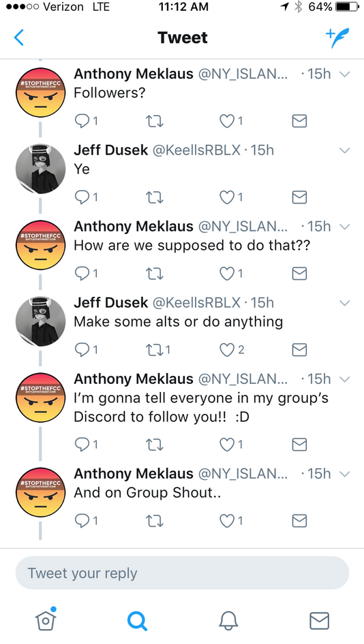
Task: View Jeff Dusek's avatar on "Make some alts" tweet
Action: [40, 321]
